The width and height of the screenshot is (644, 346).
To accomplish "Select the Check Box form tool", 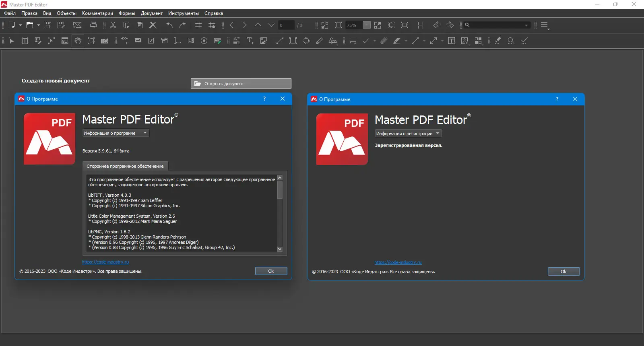I will point(151,41).
